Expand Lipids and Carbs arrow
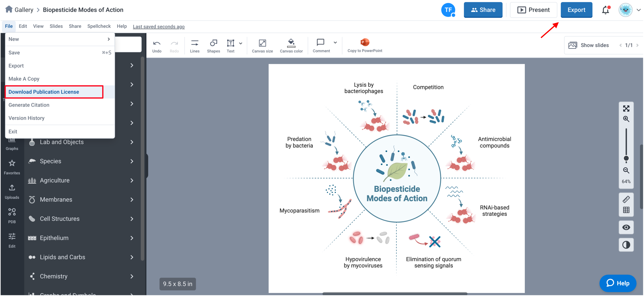 click(132, 257)
